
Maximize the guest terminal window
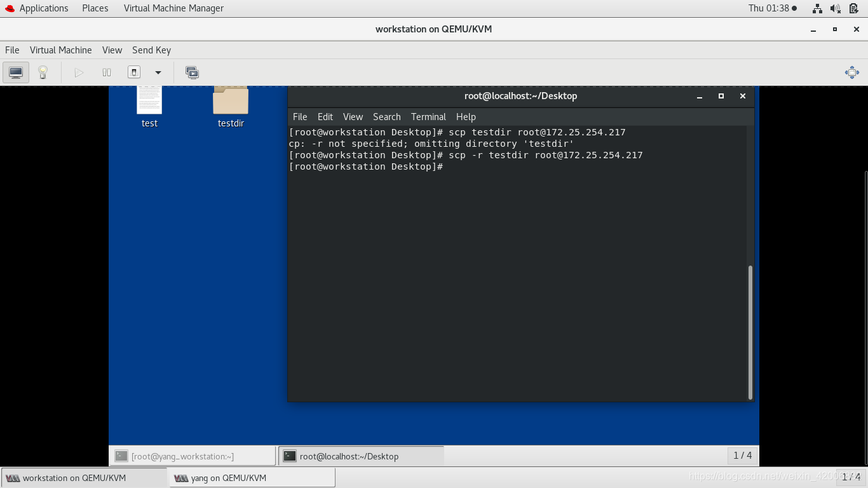pos(721,96)
